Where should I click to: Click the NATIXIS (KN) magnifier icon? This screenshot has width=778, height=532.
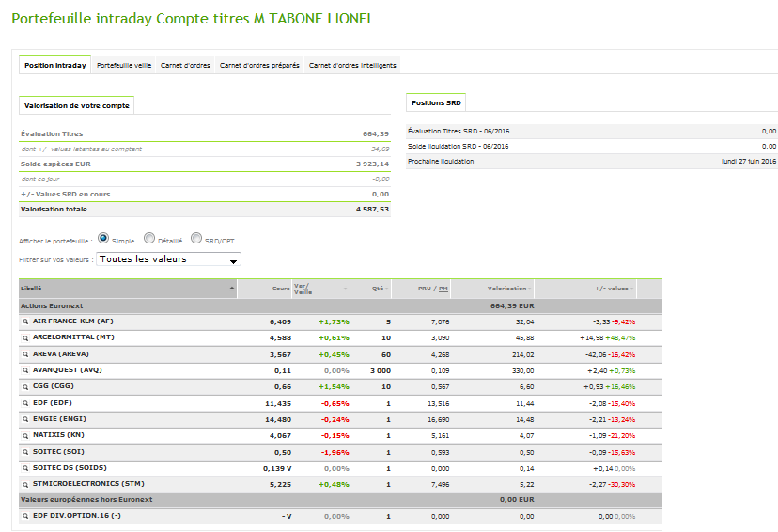click(x=25, y=435)
